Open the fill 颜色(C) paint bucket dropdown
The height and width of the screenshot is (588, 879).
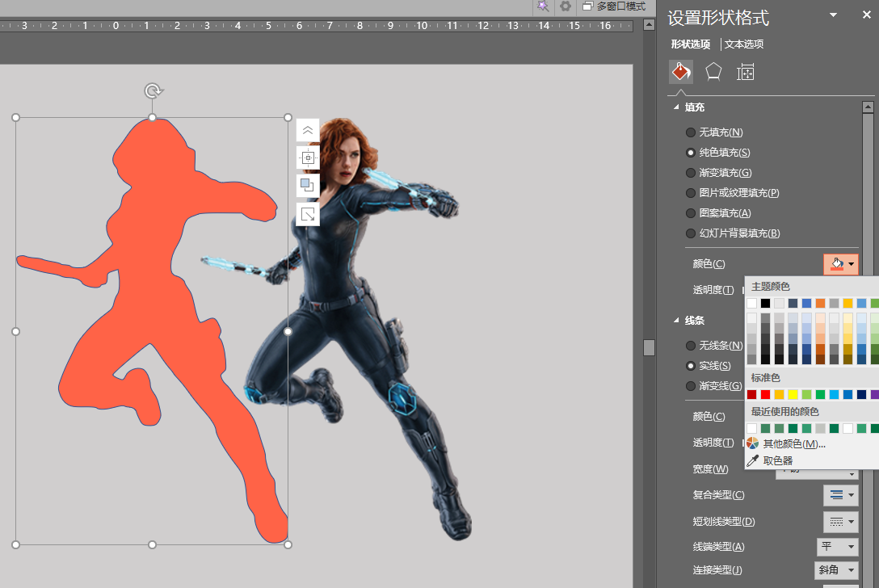click(841, 264)
